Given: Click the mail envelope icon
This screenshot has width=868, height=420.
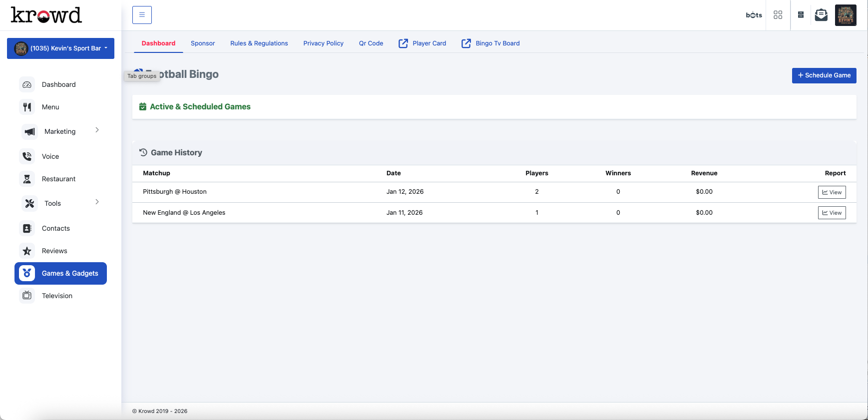Looking at the screenshot, I should (821, 15).
